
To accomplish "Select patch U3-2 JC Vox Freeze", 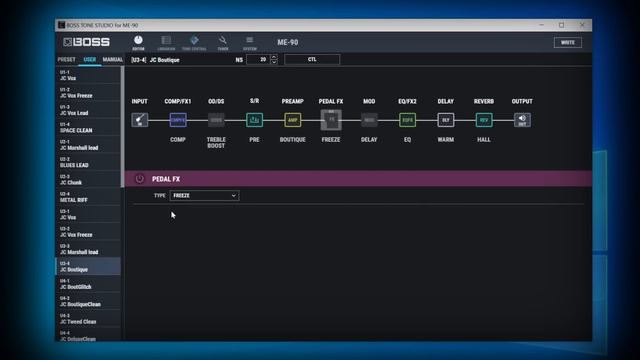I will point(88,232).
